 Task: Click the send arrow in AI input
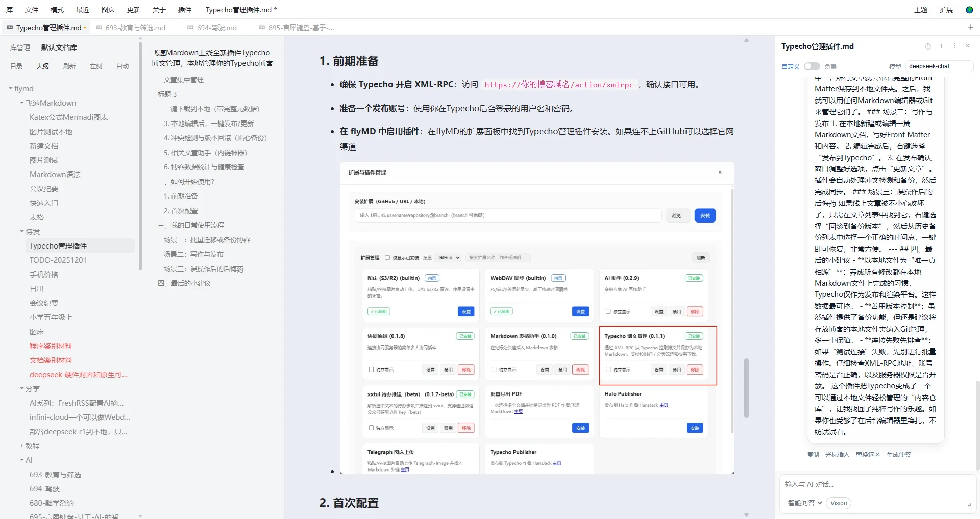coord(969,504)
